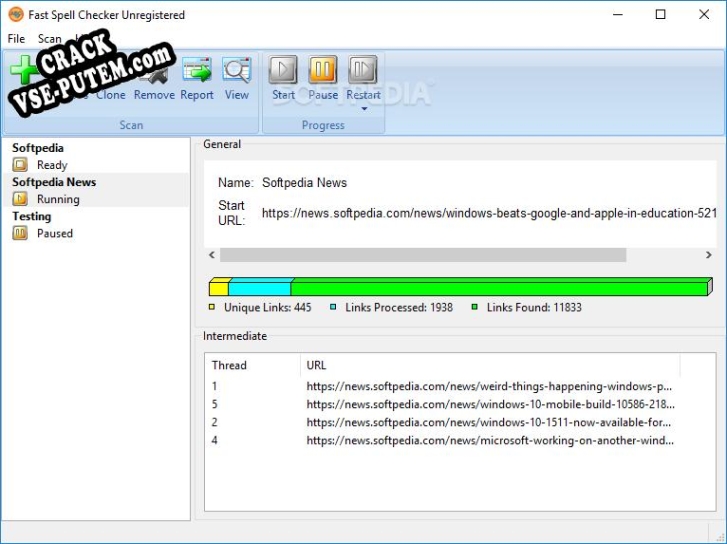
Task: Click the window resize grip corner
Action: 720,537
